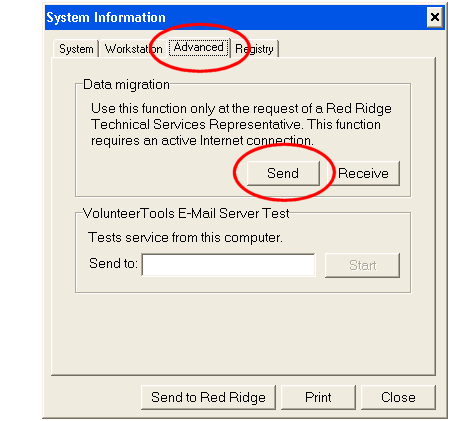Click the Start button for e-mail test

[362, 265]
